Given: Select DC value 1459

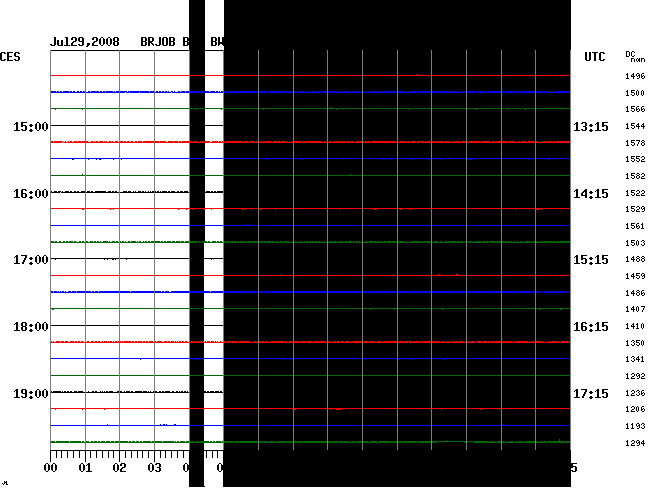Looking at the screenshot, I should [x=635, y=276].
